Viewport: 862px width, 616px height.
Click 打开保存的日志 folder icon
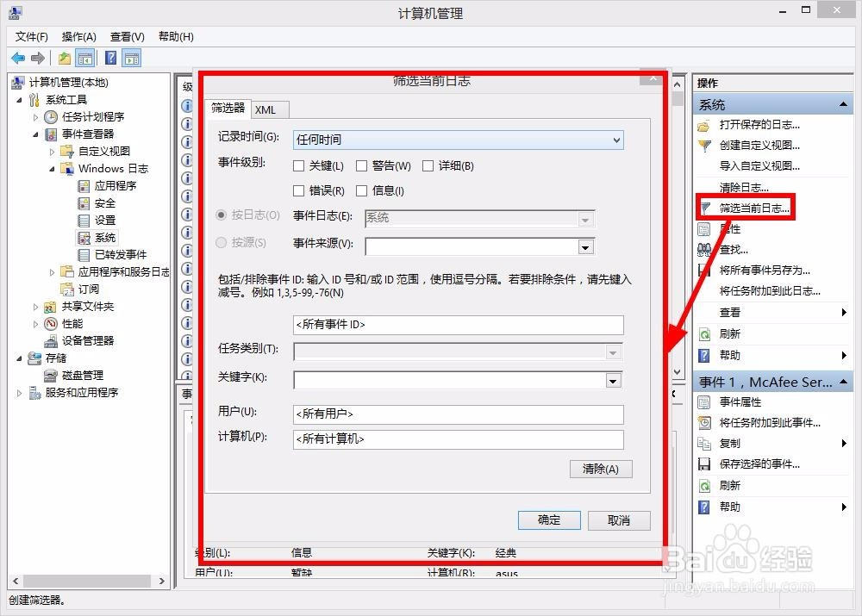(x=703, y=125)
